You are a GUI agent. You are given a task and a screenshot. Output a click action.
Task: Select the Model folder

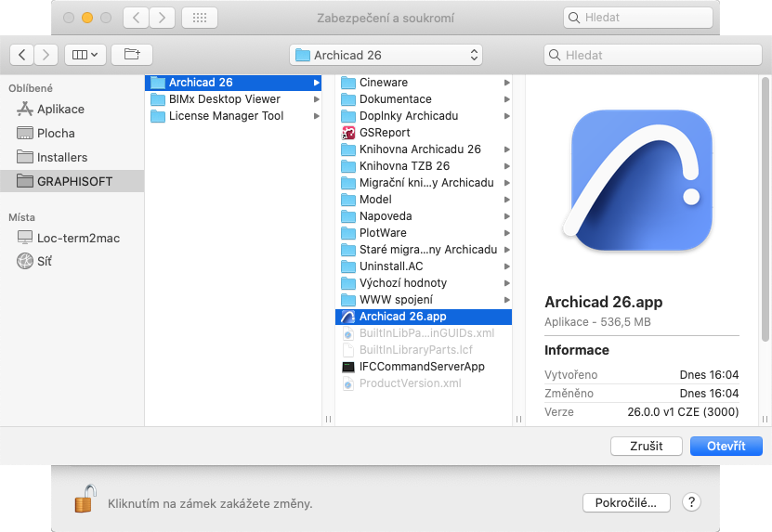click(x=424, y=200)
